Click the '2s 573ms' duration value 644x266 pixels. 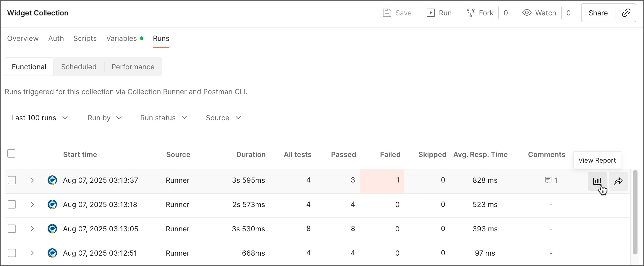point(249,204)
